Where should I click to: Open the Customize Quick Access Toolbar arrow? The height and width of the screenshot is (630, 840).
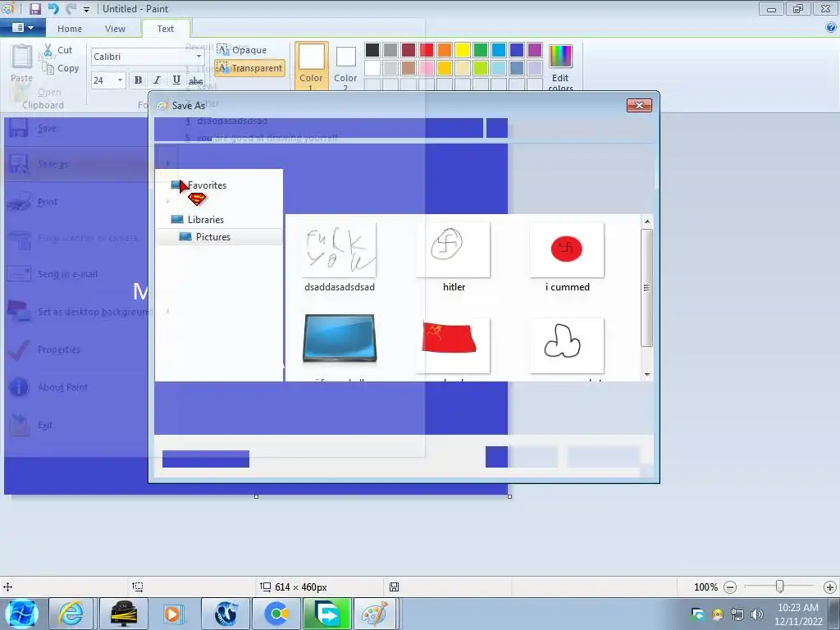[86, 9]
